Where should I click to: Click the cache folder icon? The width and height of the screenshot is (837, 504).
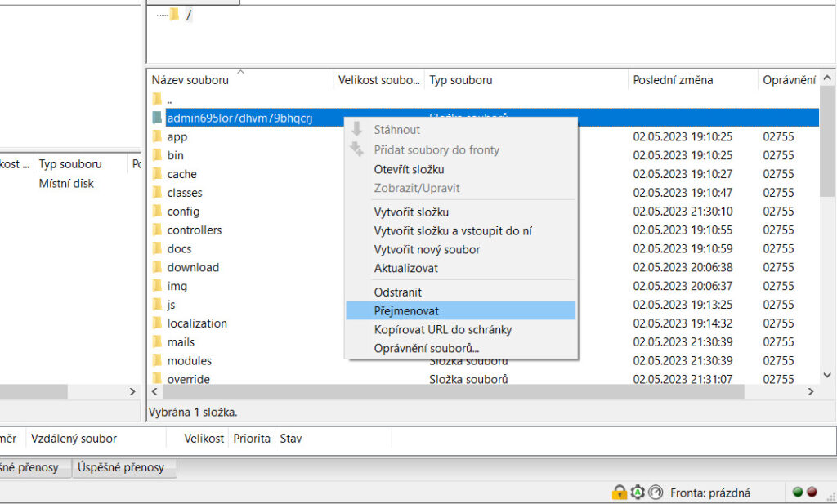pyautogui.click(x=157, y=173)
